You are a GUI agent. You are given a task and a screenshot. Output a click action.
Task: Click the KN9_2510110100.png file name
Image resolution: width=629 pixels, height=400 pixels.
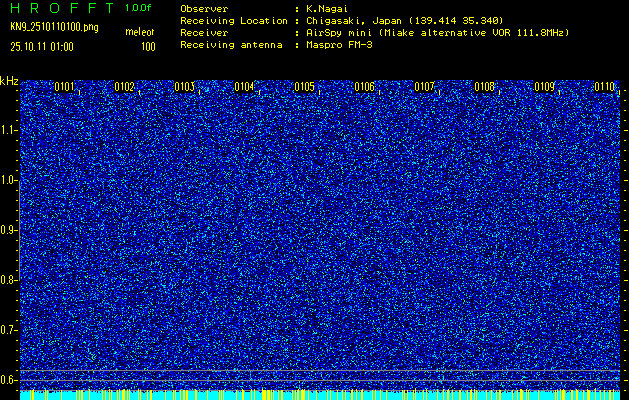[x=54, y=27]
